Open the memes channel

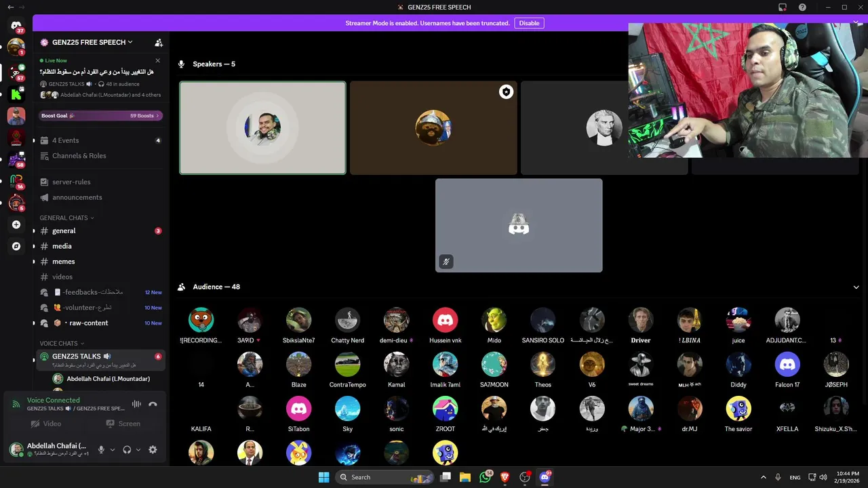pos(100,262)
